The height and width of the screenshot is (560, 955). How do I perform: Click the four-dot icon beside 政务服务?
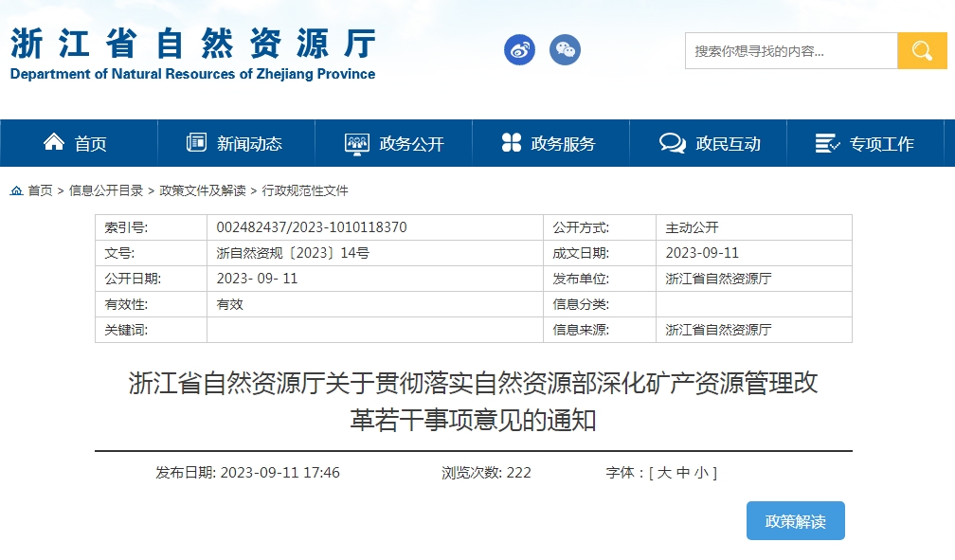(511, 142)
